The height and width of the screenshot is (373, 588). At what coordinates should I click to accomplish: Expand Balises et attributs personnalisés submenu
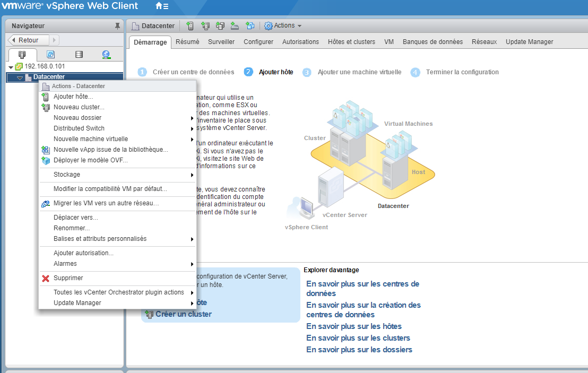tap(192, 239)
